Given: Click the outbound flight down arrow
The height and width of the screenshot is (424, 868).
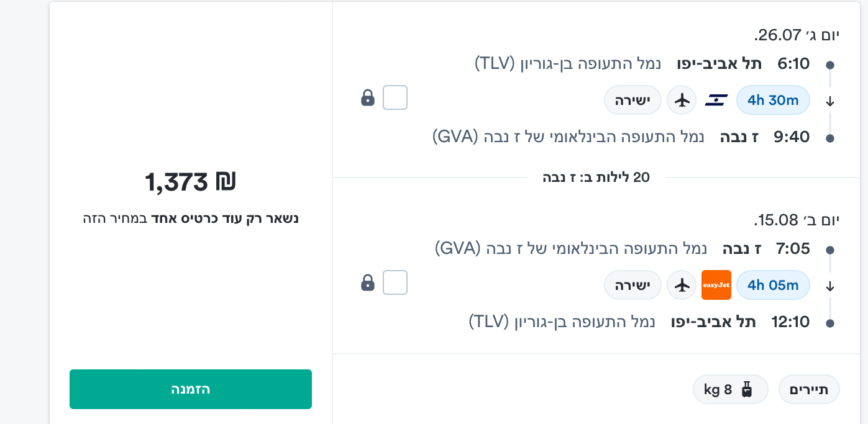Looking at the screenshot, I should tap(830, 102).
